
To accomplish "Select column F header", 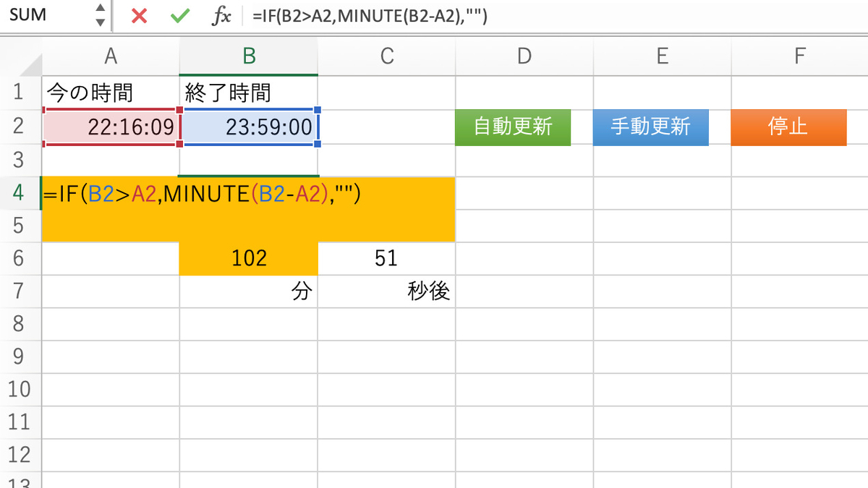I will pos(799,56).
